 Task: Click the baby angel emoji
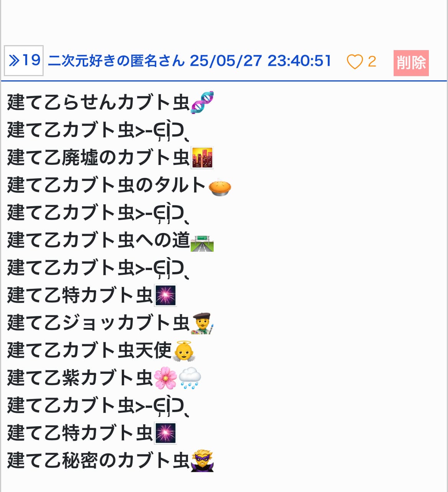click(x=184, y=351)
